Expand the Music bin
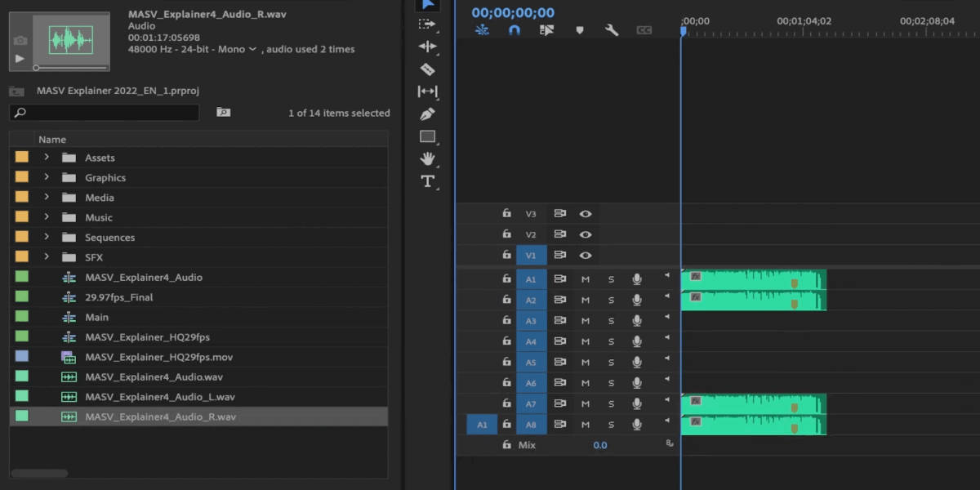Viewport: 980px width, 490px height. pos(47,217)
